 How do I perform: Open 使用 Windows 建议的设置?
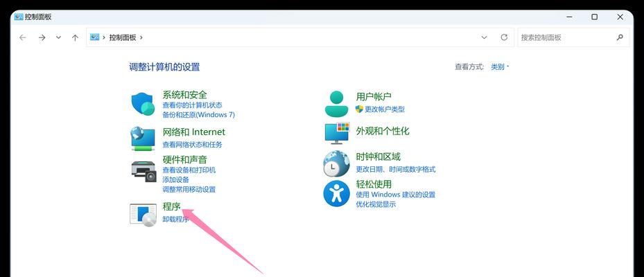pyautogui.click(x=396, y=195)
